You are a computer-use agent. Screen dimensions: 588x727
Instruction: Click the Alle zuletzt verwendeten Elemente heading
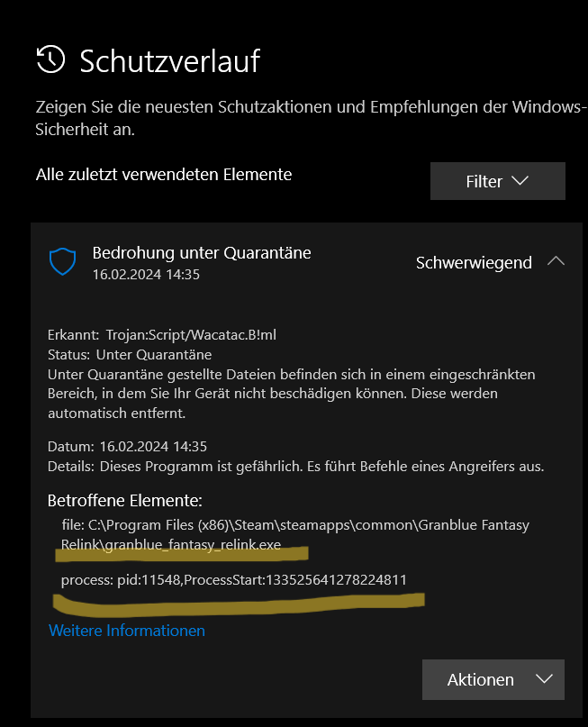[163, 175]
